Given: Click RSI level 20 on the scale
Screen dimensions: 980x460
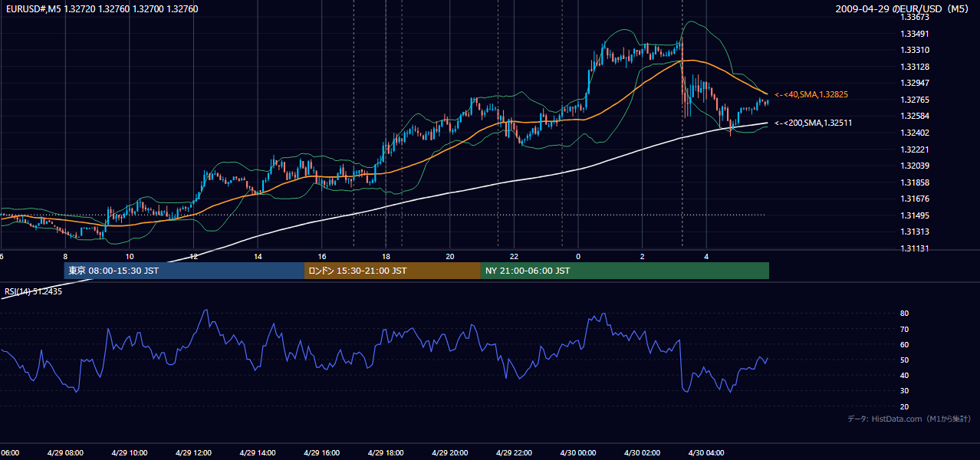Looking at the screenshot, I should pos(905,406).
